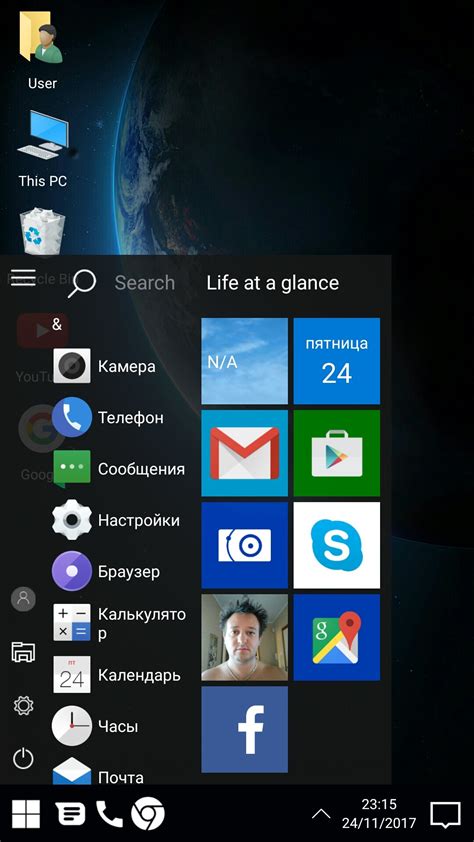
Task: Click the & section header letter
Action: coord(57,324)
